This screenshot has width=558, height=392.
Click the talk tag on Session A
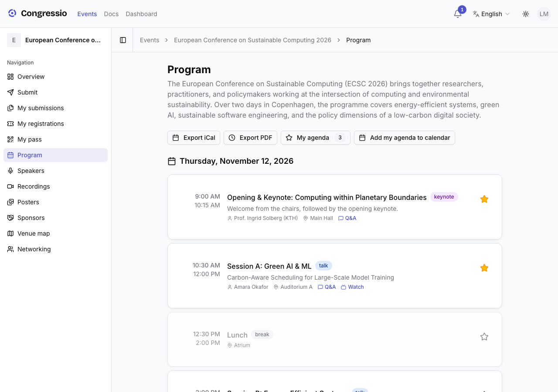[x=323, y=266]
